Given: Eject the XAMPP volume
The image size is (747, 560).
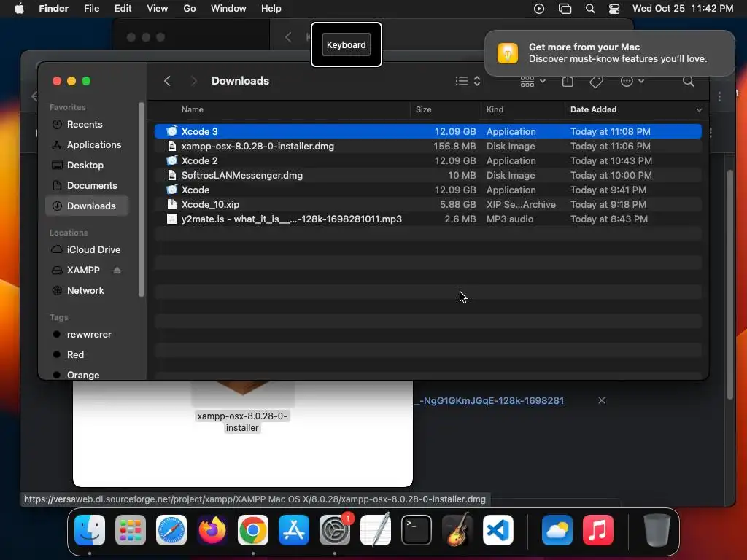Looking at the screenshot, I should pos(117,270).
